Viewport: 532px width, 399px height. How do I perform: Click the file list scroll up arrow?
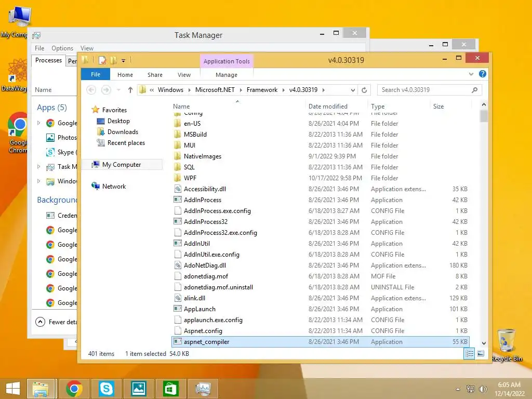tap(484, 104)
